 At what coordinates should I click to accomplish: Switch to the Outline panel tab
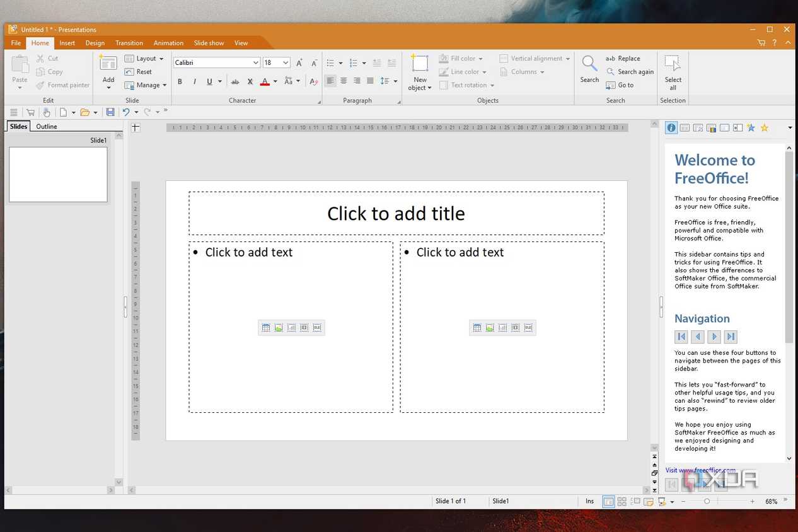pos(47,126)
